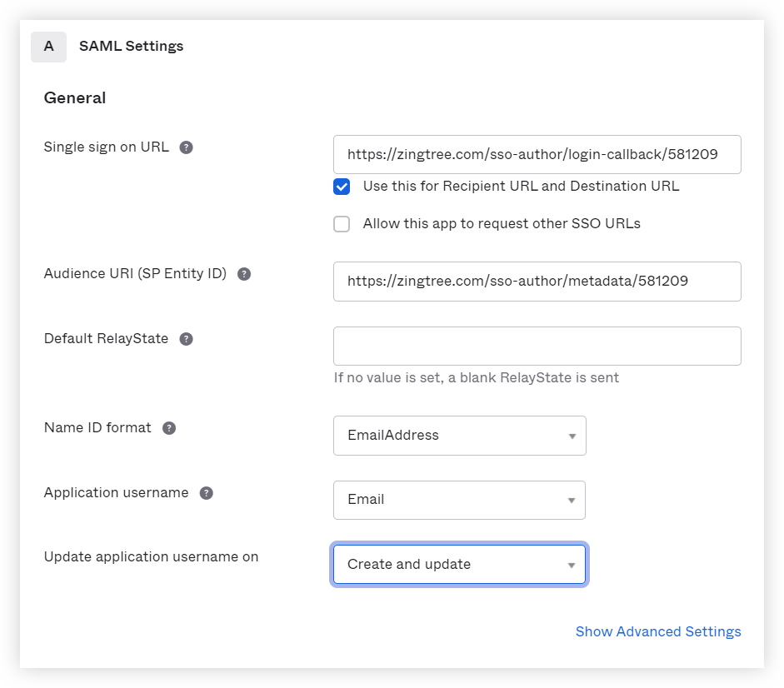Show Advanced Settings
This screenshot has width=784, height=688.
(658, 631)
